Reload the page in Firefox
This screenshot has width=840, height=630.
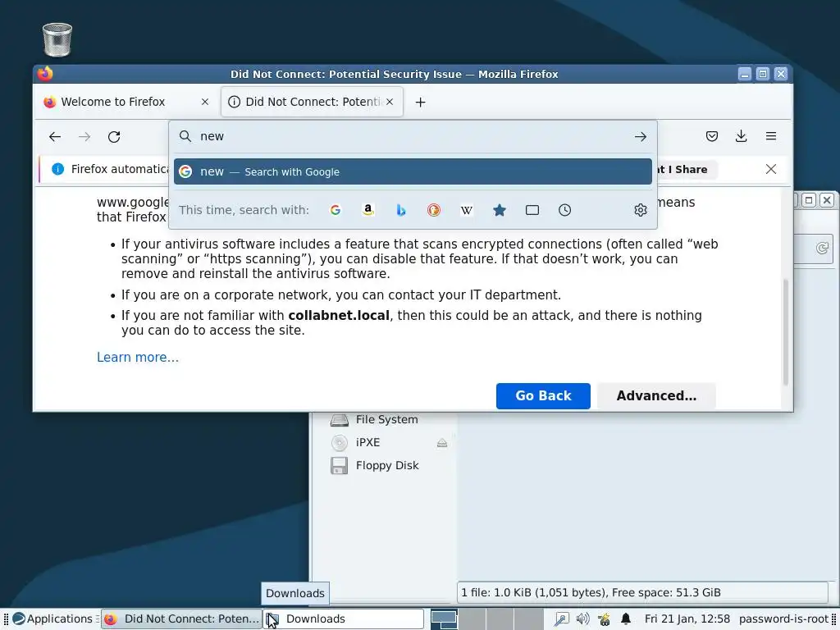(x=113, y=137)
